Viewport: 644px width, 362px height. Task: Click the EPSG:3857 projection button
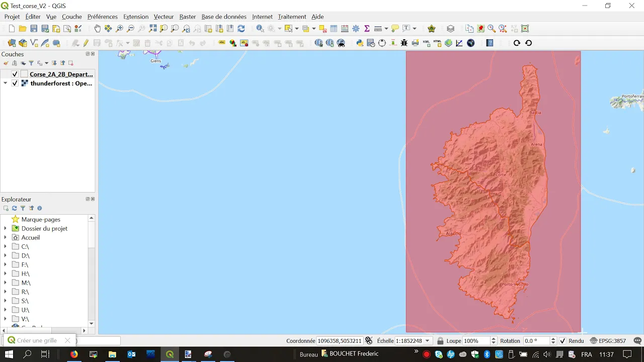(608, 341)
